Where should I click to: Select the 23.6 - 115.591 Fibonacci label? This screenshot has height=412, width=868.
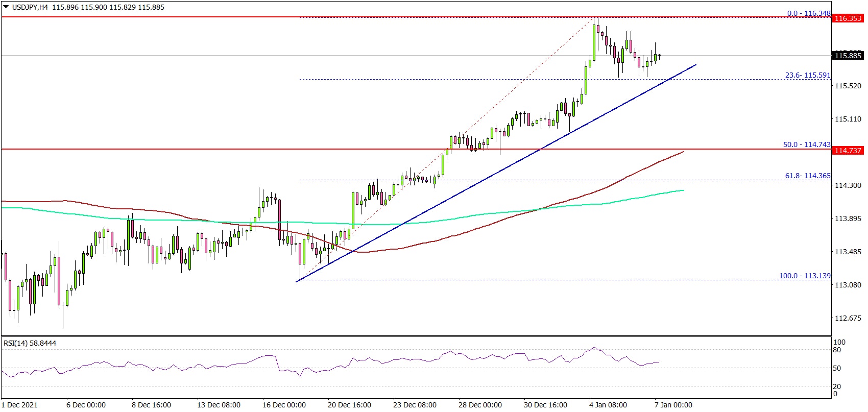click(x=808, y=75)
